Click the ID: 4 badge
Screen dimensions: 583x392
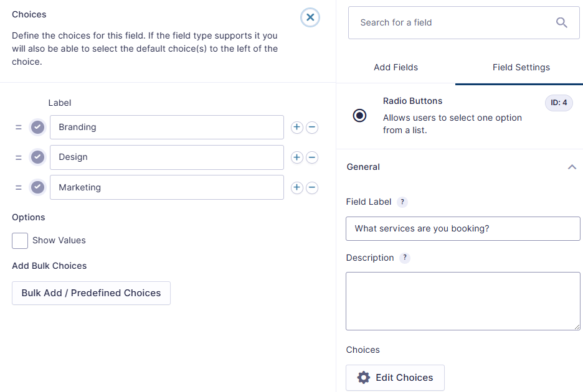click(559, 103)
